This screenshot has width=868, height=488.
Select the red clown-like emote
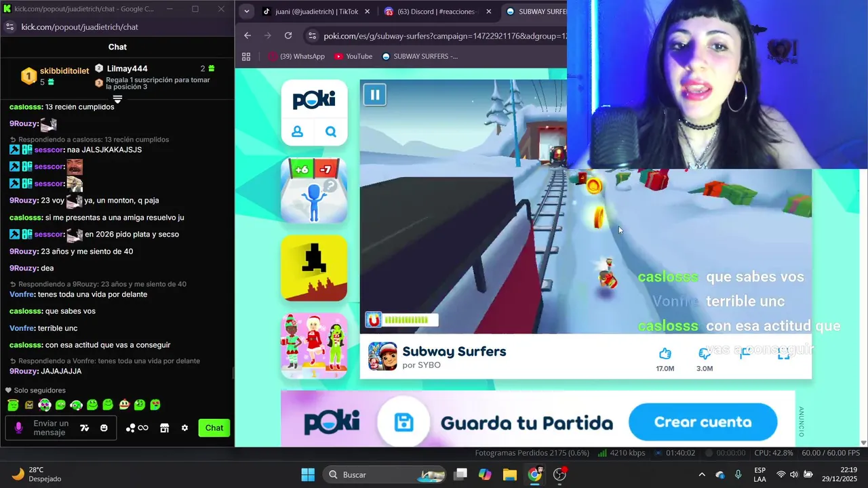(123, 405)
